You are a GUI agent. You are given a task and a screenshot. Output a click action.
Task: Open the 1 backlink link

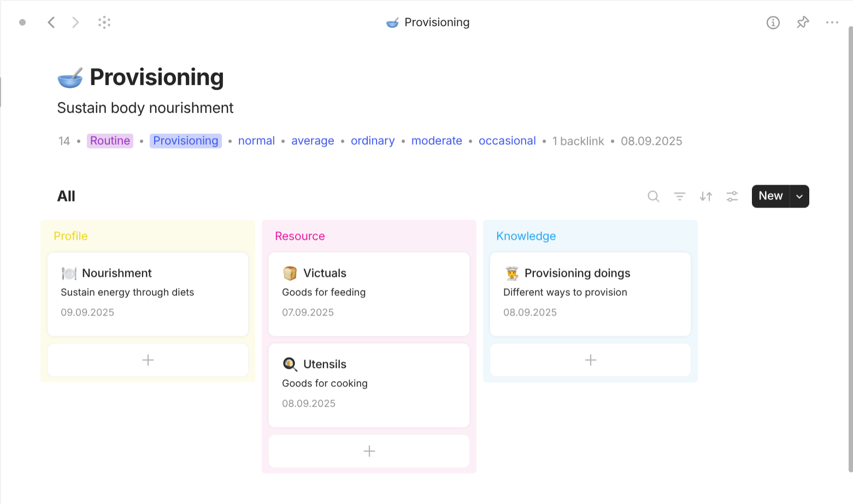(578, 141)
